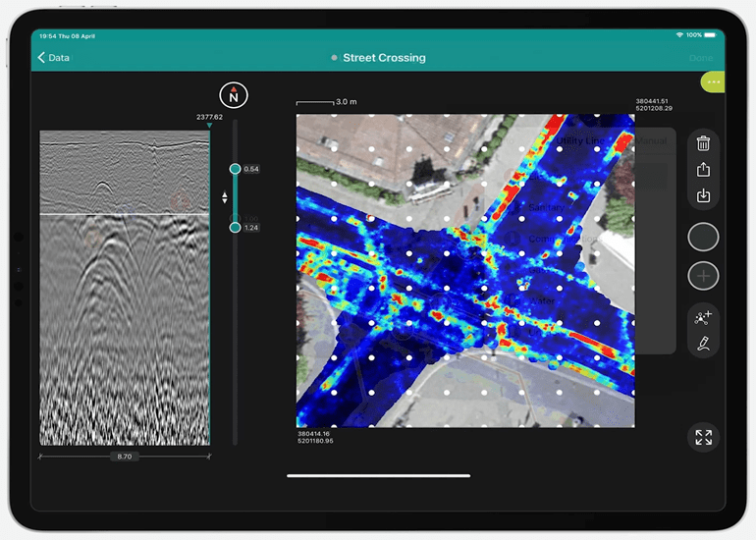Screen dimensions: 756x540
Task: Tap the download/import icon
Action: pyautogui.click(x=703, y=195)
